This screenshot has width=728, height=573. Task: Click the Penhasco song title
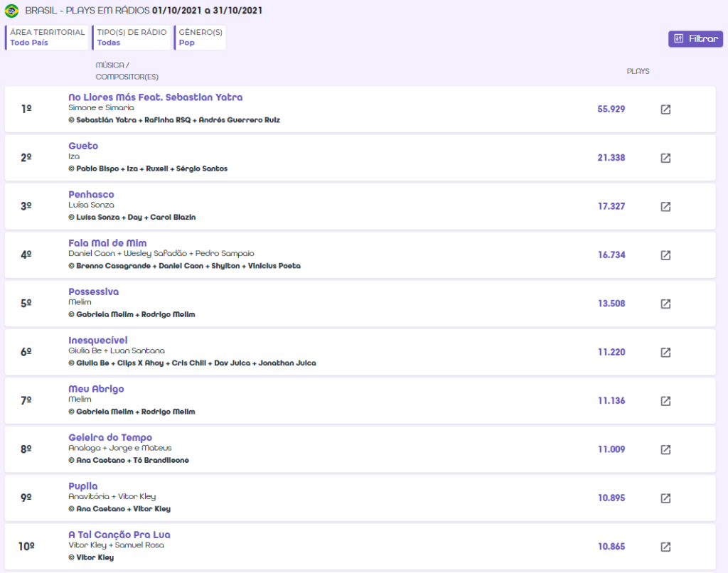click(91, 194)
